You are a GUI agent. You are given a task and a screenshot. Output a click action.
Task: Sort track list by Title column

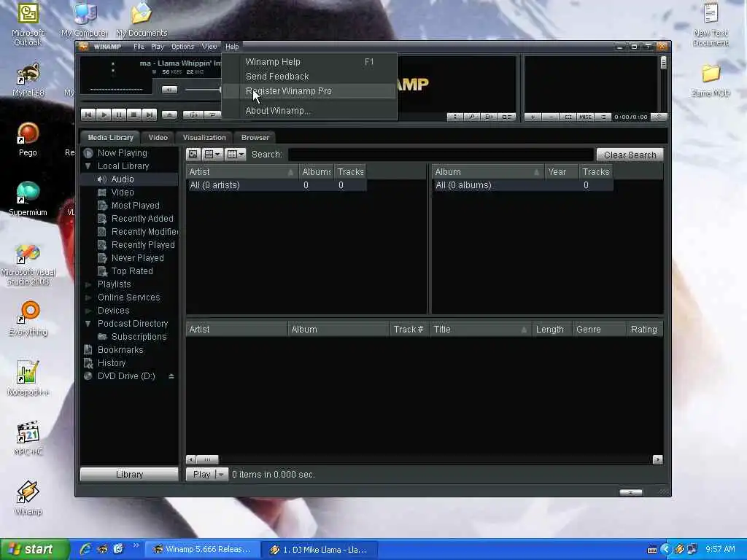coord(480,330)
